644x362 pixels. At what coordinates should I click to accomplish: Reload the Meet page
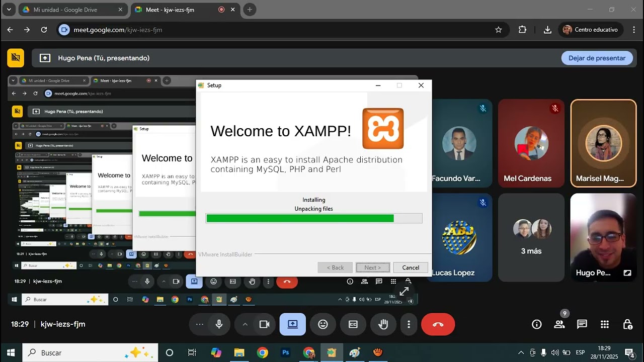(x=44, y=30)
